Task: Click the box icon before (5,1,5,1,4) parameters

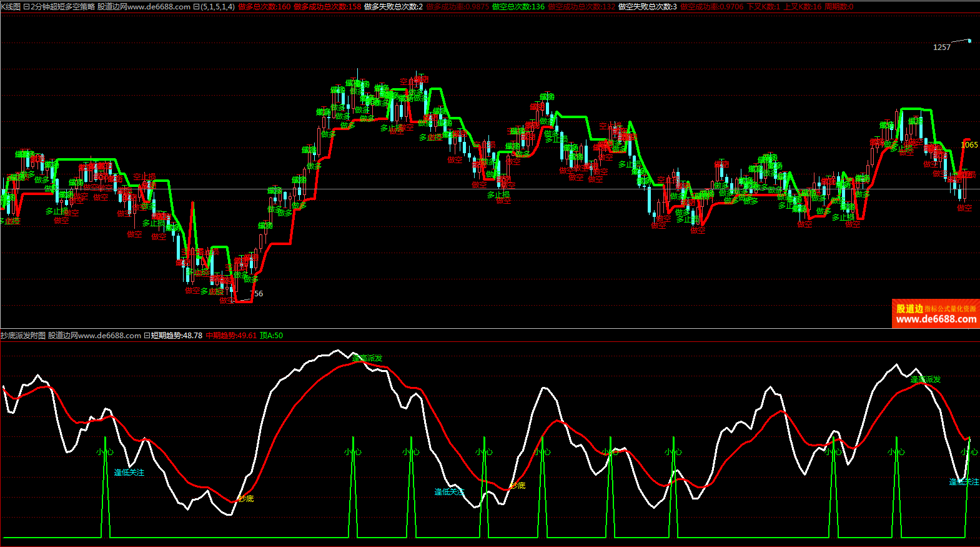Action: pos(196,7)
